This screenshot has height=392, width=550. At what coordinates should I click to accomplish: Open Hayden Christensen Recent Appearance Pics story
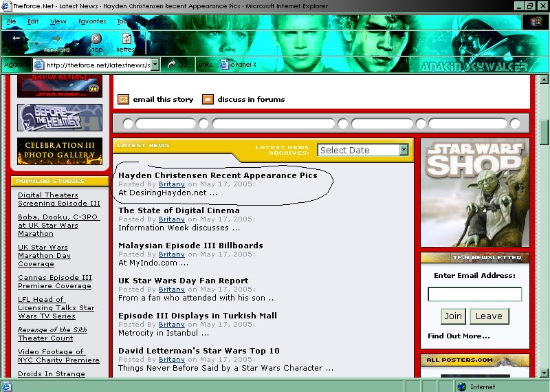click(217, 175)
